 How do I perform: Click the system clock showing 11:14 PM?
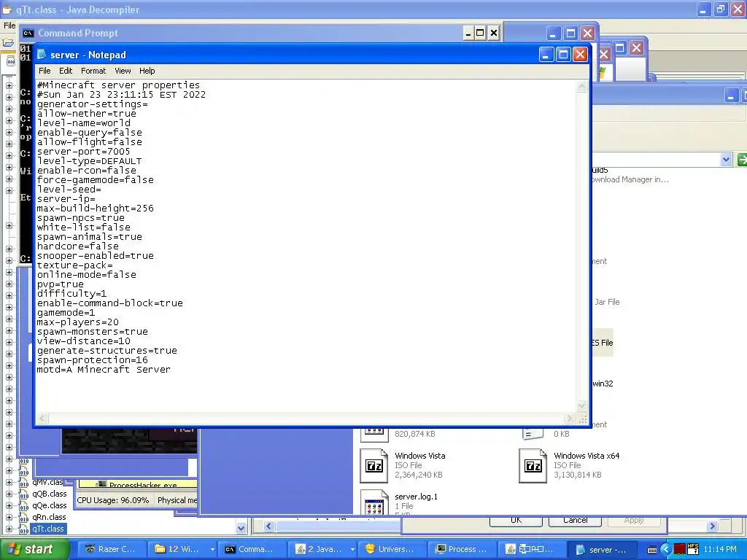[720, 549]
